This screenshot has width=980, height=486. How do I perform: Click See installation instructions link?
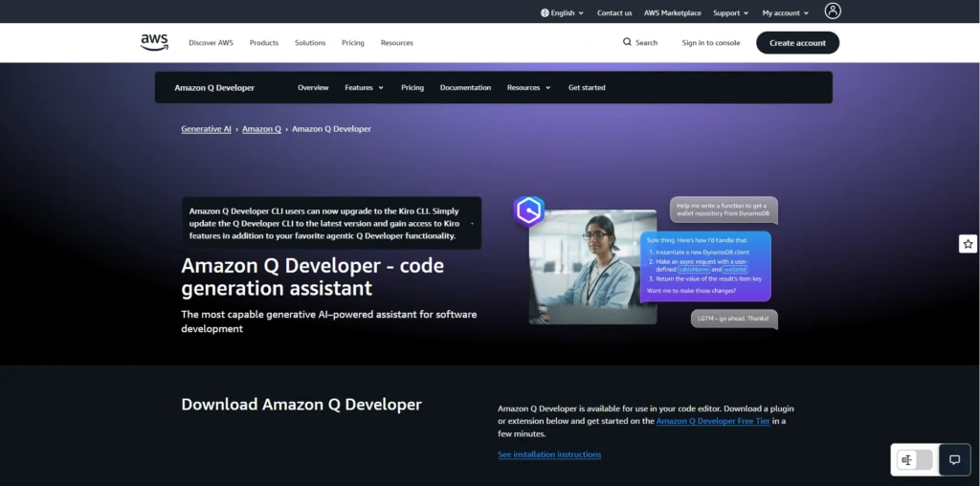[549, 454]
